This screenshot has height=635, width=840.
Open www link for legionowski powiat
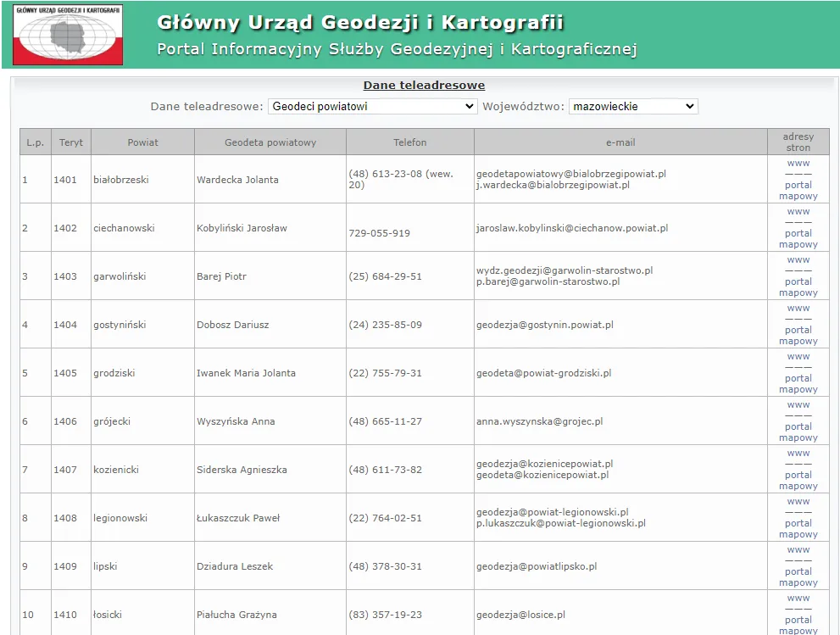tap(798, 502)
